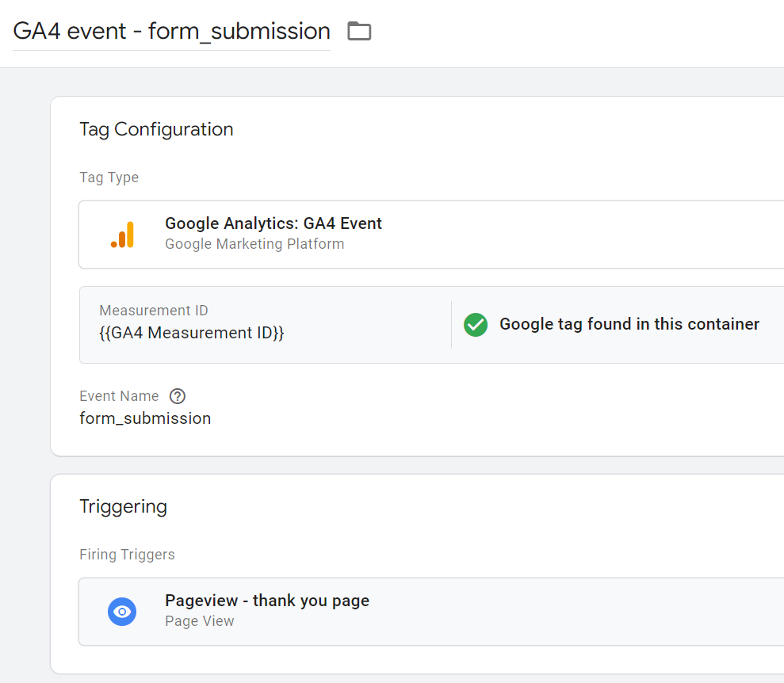Edit the tag name 'GA4 event - form_submission'

(171, 32)
